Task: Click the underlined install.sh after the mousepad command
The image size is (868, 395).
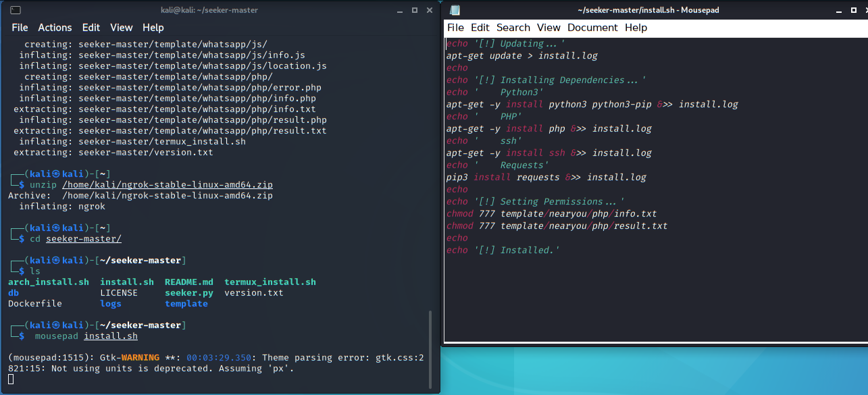Action: (x=111, y=336)
